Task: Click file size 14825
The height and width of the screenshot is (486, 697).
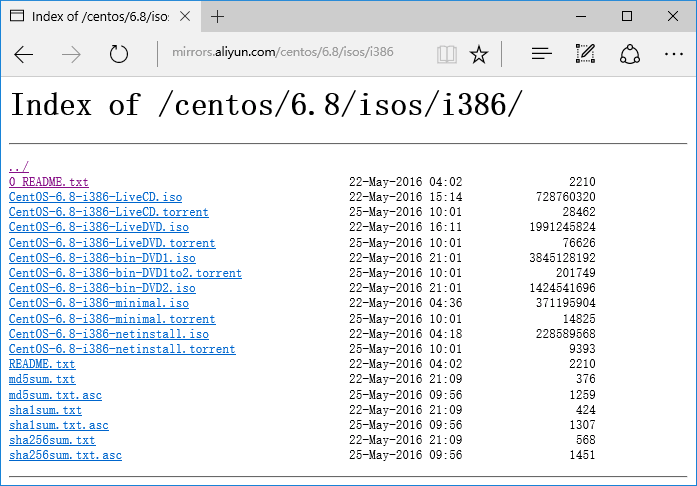Action: [x=579, y=319]
